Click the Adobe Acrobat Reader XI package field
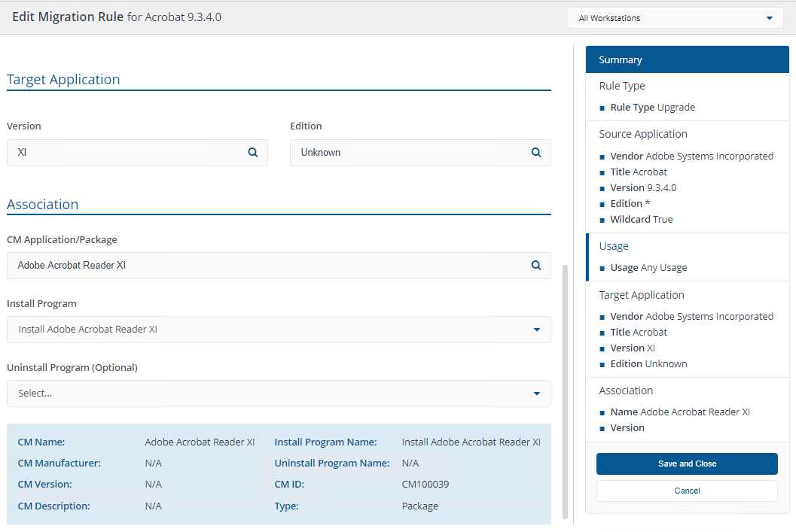The height and width of the screenshot is (532, 796). (264, 265)
